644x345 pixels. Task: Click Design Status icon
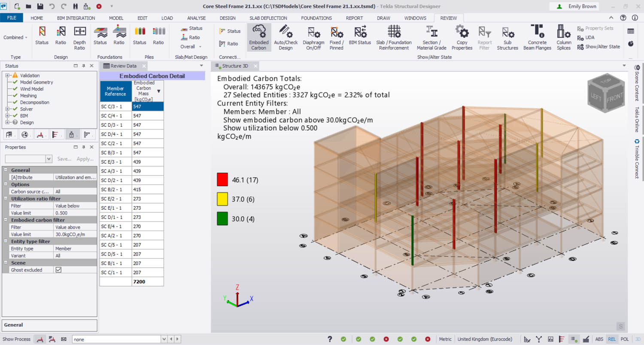[x=42, y=35]
